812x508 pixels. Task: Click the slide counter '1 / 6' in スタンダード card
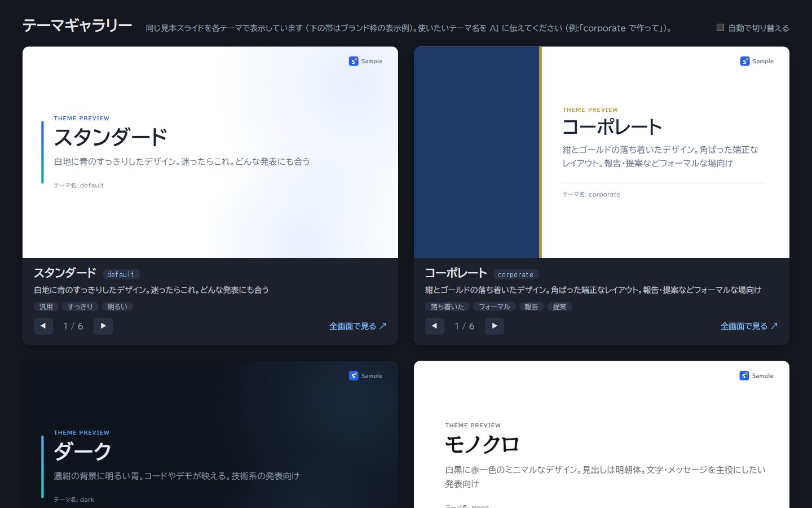[x=73, y=326]
